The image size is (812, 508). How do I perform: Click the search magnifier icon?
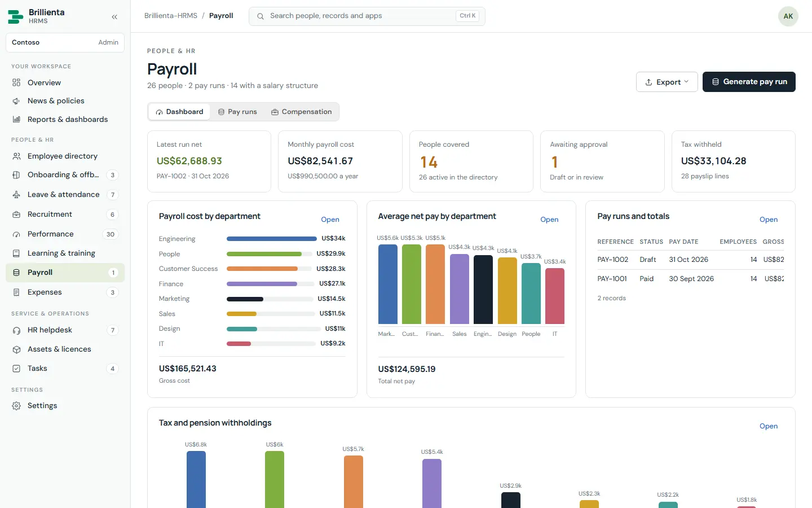pyautogui.click(x=261, y=16)
